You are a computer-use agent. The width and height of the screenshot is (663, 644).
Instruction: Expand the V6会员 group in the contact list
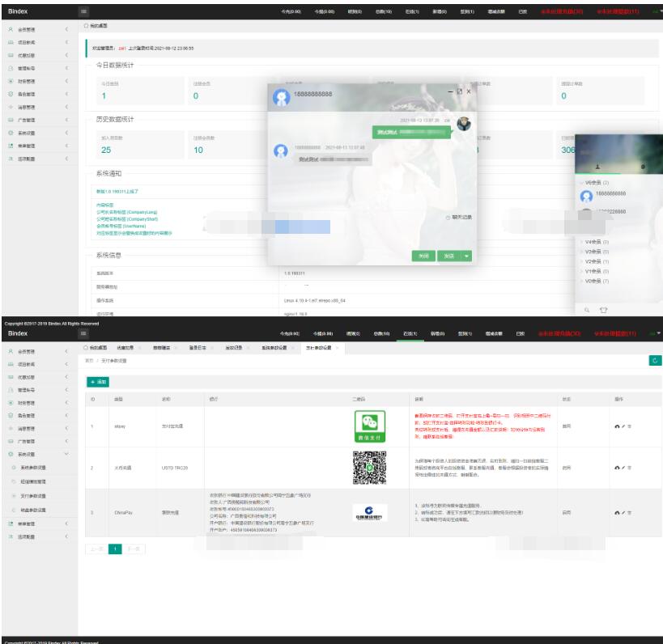tap(596, 183)
